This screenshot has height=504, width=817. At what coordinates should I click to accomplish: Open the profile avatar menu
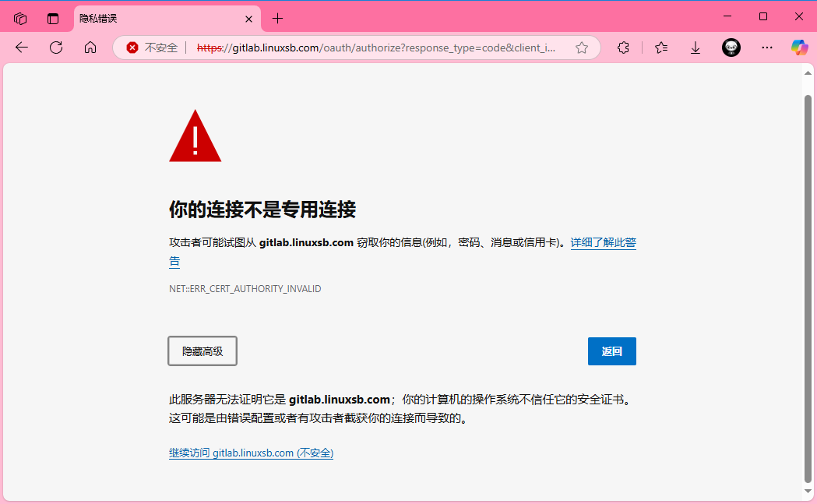(x=731, y=48)
